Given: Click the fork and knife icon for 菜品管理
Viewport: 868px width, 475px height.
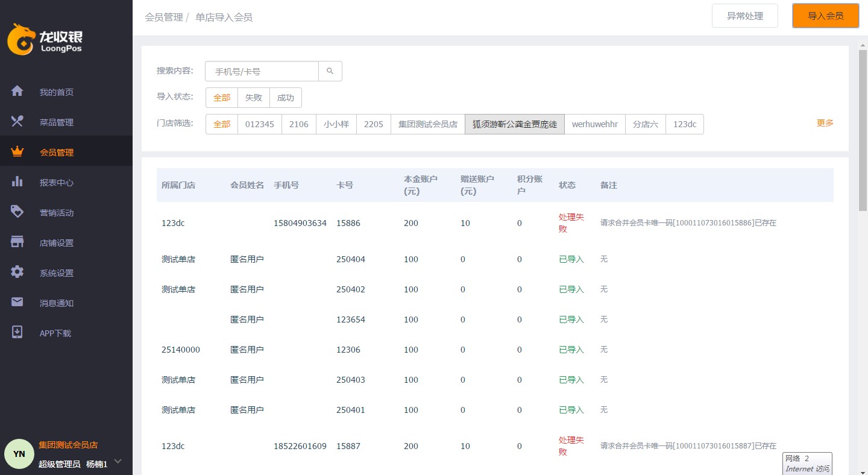Looking at the screenshot, I should 17,121.
